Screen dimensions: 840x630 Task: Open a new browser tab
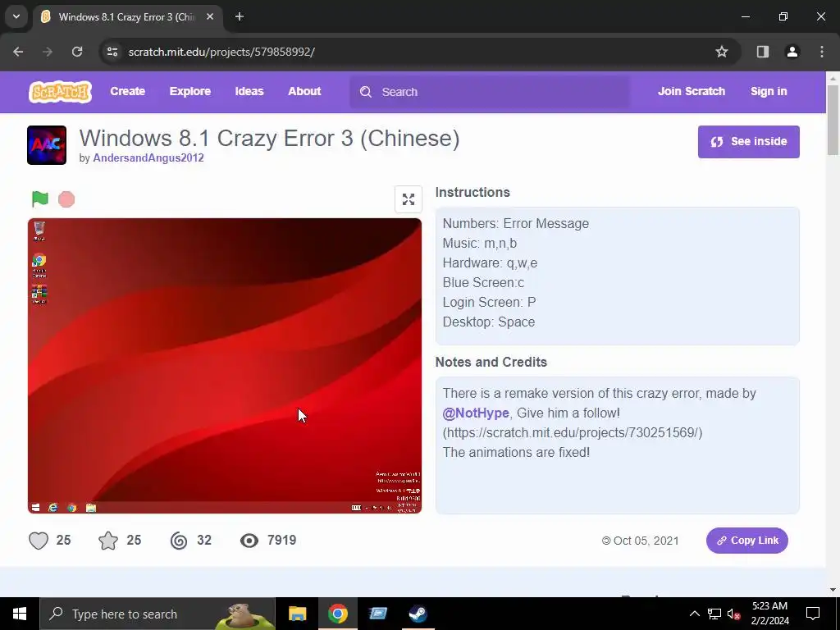click(240, 16)
